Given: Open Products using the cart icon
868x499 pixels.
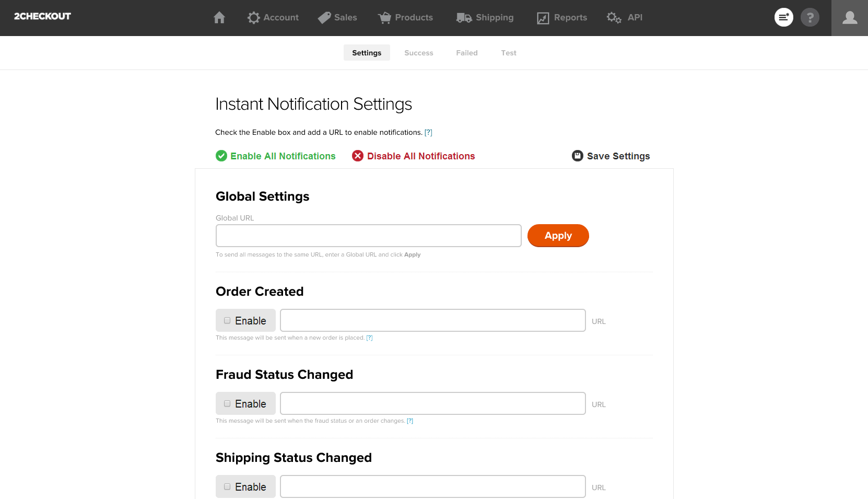Looking at the screenshot, I should [384, 17].
